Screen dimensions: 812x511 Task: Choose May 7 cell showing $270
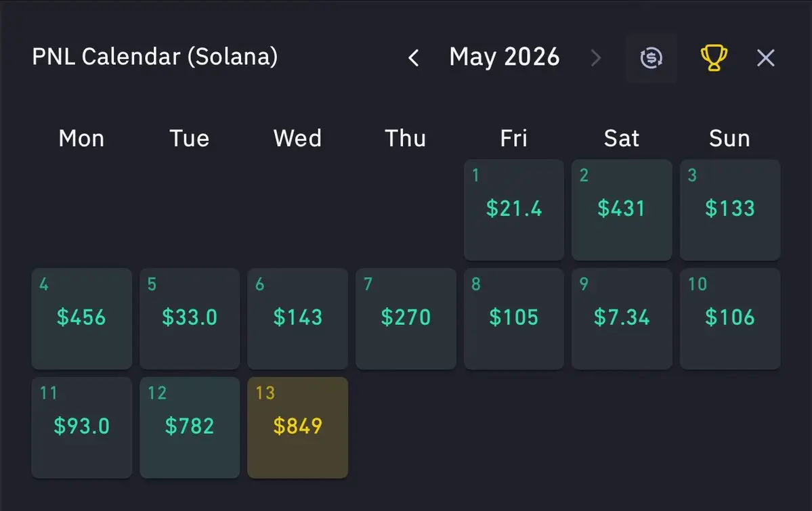pos(406,318)
